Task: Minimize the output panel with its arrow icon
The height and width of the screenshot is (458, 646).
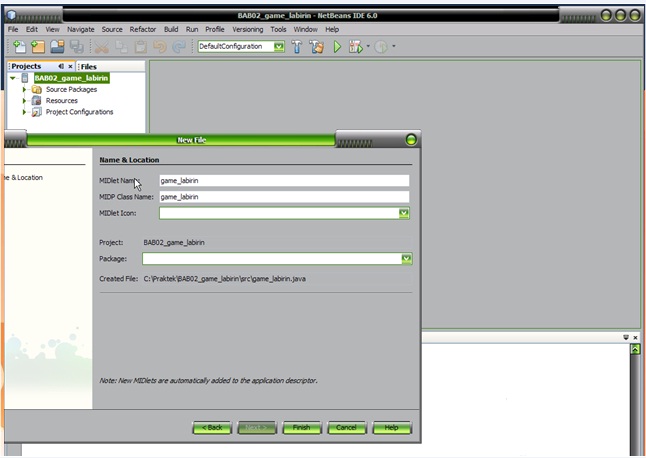Action: coord(626,337)
